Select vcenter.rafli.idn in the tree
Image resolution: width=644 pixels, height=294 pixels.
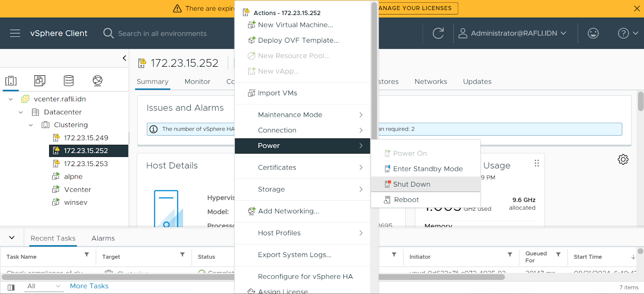click(60, 99)
